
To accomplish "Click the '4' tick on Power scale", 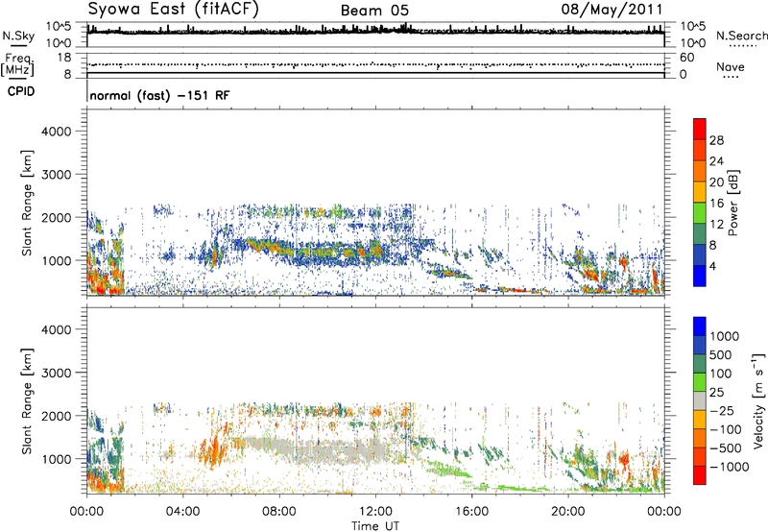I will click(x=712, y=266).
